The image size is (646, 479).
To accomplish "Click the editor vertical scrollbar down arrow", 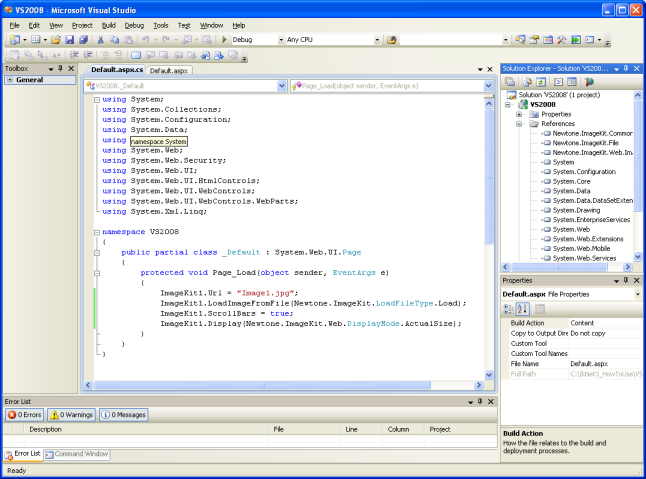I will pyautogui.click(x=489, y=375).
